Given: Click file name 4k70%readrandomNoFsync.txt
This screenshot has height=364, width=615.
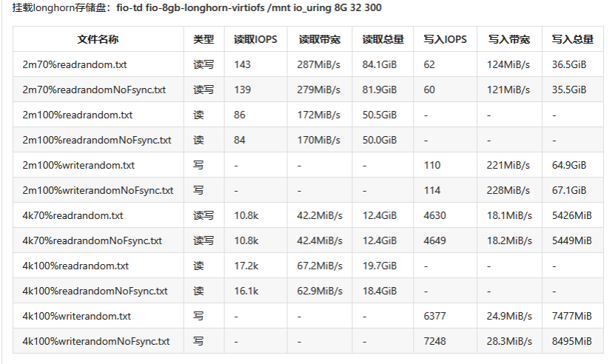Looking at the screenshot, I should (93, 240).
